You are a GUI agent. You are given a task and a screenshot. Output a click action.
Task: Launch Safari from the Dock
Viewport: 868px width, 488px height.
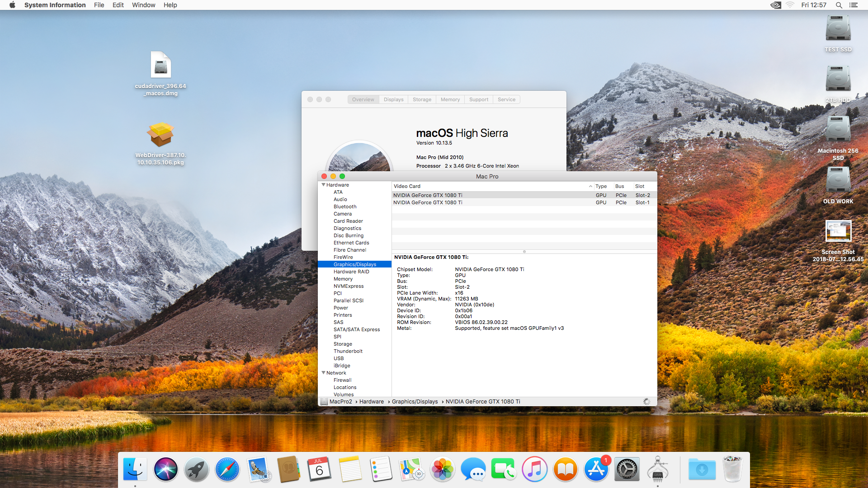pos(227,469)
